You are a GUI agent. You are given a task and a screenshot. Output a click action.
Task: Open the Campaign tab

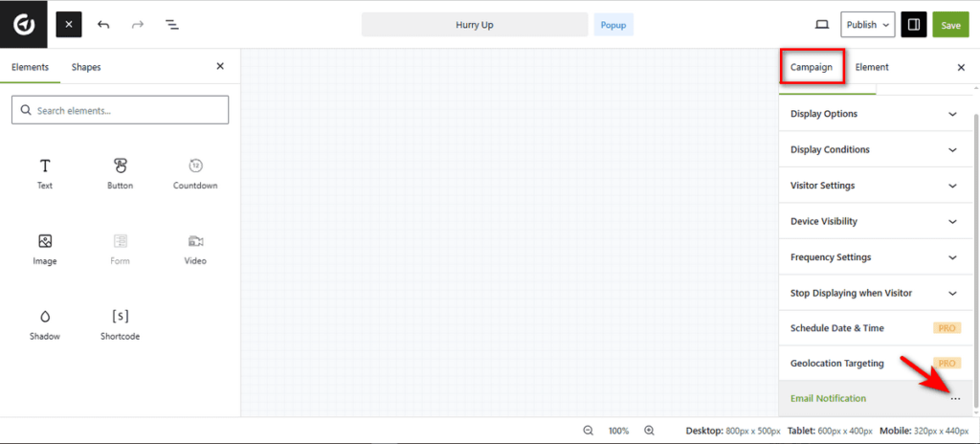pyautogui.click(x=812, y=68)
